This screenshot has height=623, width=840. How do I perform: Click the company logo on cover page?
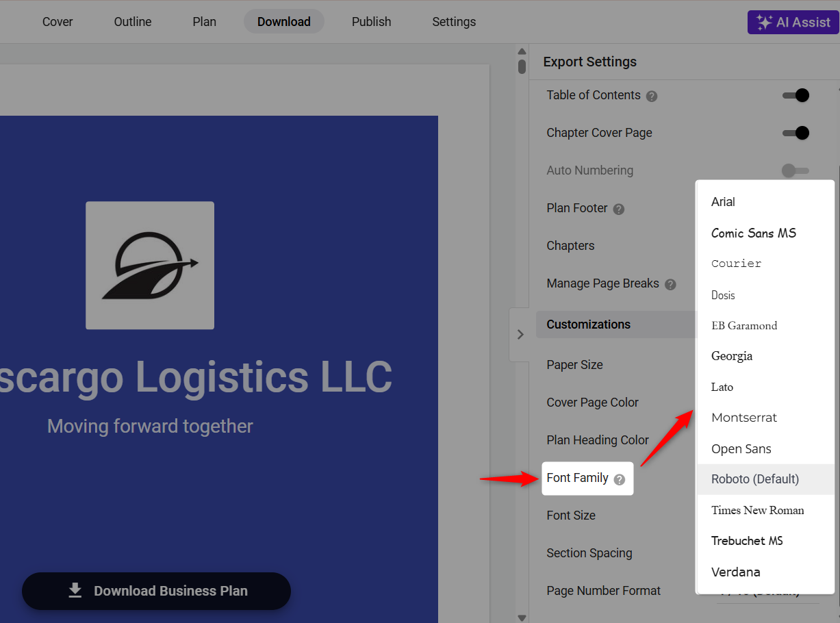click(x=150, y=265)
